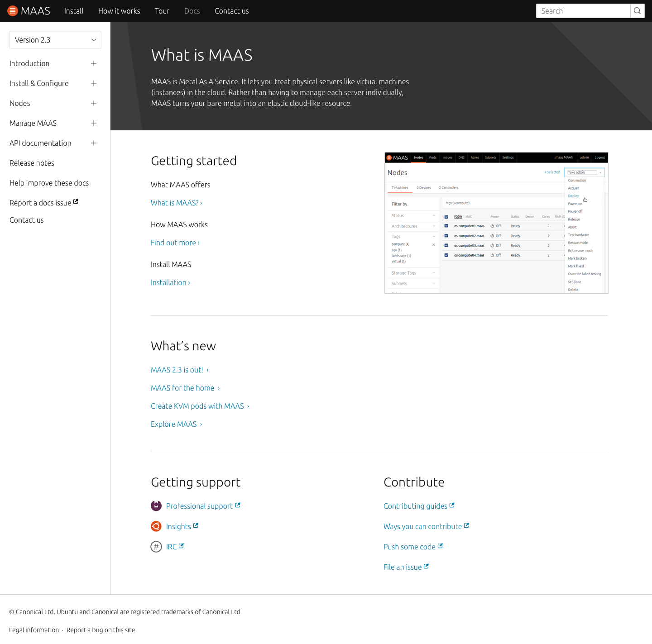Open the Release notes sidebar link

(x=32, y=163)
